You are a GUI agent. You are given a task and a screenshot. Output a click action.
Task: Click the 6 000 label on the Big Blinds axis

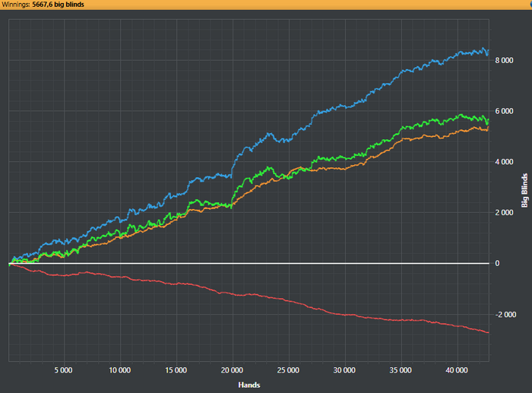coord(504,111)
